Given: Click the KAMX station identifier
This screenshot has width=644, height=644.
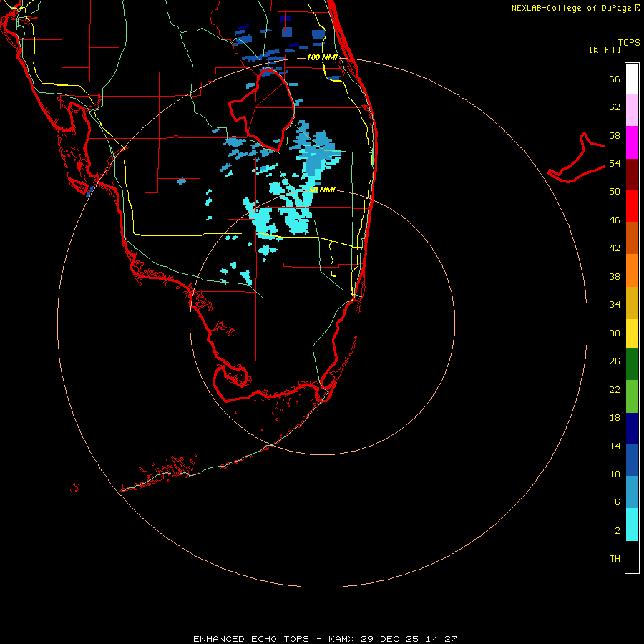Looking at the screenshot, I should pyautogui.click(x=341, y=639).
